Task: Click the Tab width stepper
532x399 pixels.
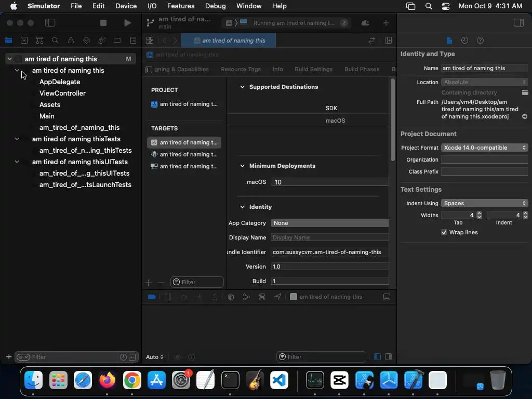Action: [479, 215]
